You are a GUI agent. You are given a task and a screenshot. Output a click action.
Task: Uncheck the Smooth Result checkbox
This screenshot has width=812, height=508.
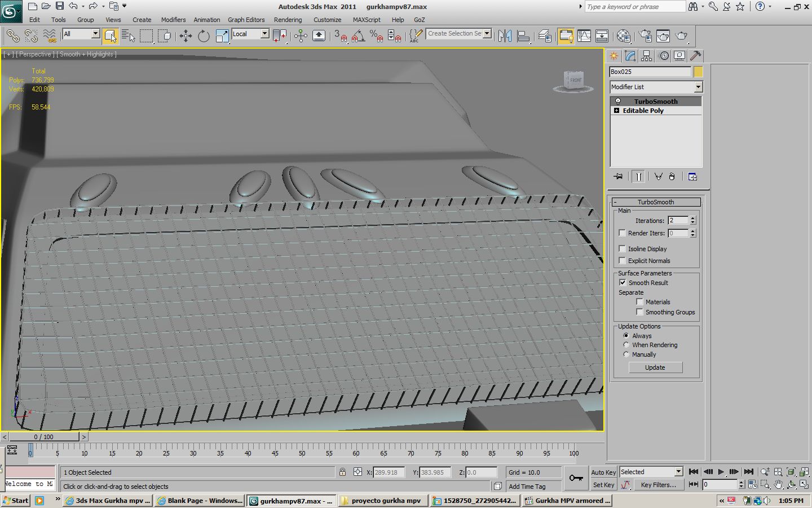pos(623,283)
